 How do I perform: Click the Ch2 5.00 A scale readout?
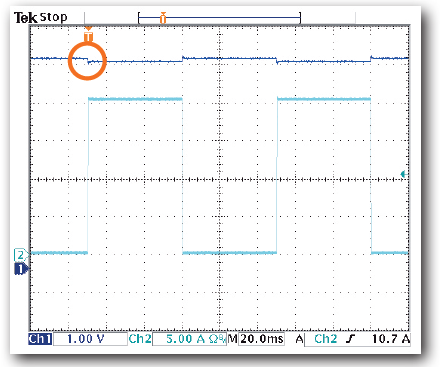pos(190,339)
